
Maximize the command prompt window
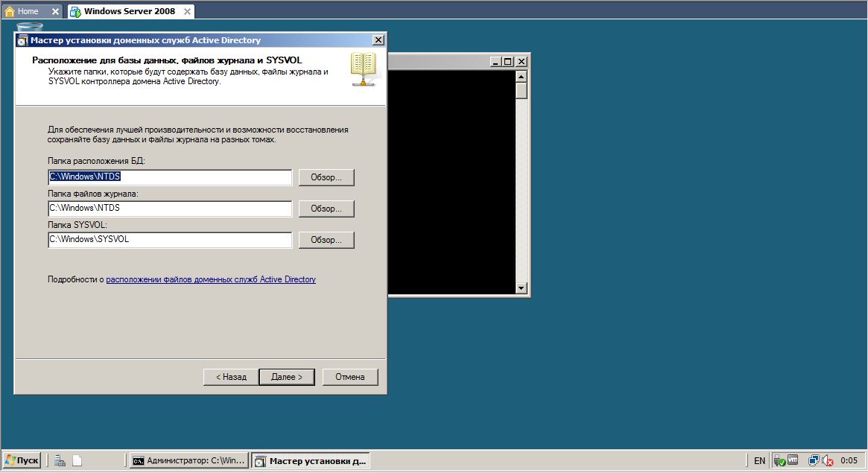(507, 61)
